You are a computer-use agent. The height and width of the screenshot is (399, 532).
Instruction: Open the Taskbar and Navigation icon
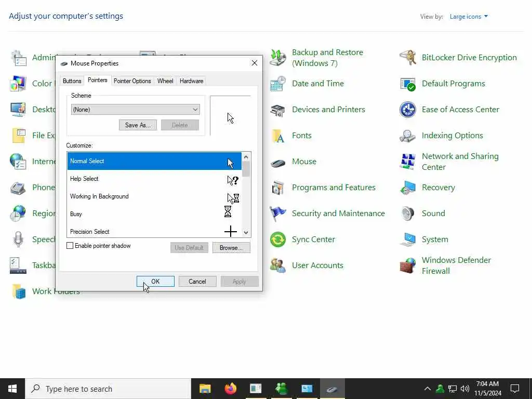pyautogui.click(x=18, y=265)
